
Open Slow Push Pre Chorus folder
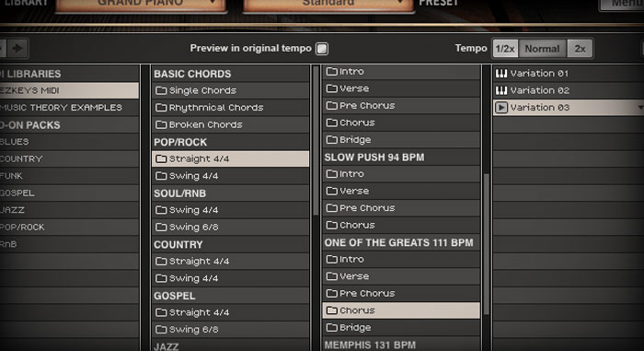(x=401, y=208)
